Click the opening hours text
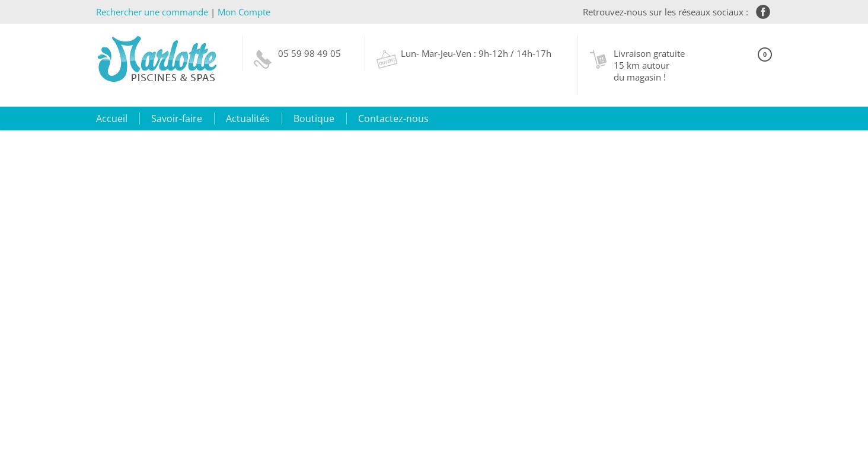This screenshot has height=455, width=868. click(x=476, y=53)
